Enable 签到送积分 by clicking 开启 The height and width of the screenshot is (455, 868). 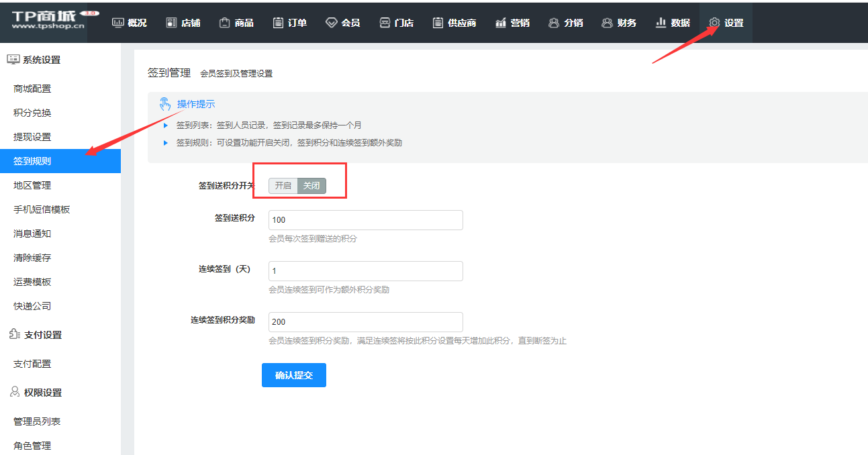[x=282, y=186]
